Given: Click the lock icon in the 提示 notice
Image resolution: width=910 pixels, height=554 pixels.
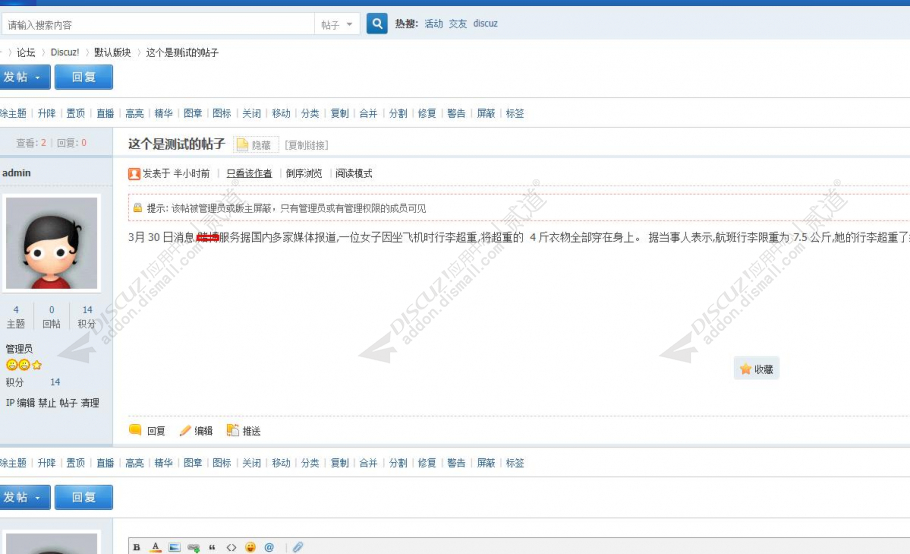Looking at the screenshot, I should click(138, 208).
